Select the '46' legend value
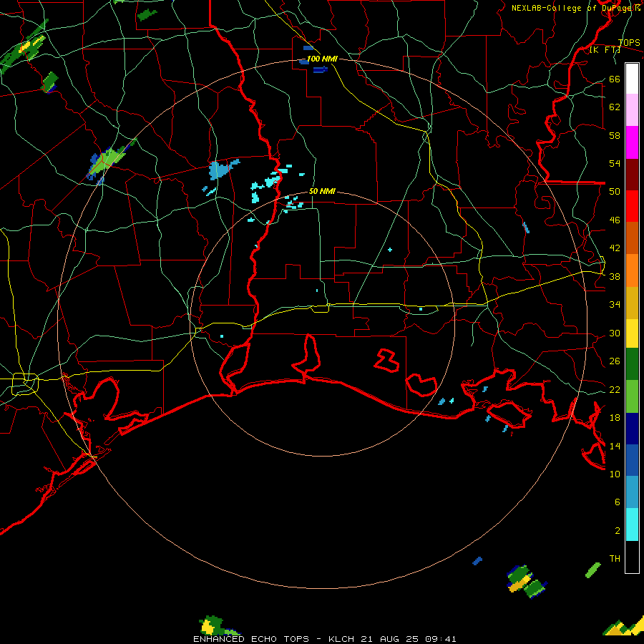The width and height of the screenshot is (644, 644). pos(615,220)
